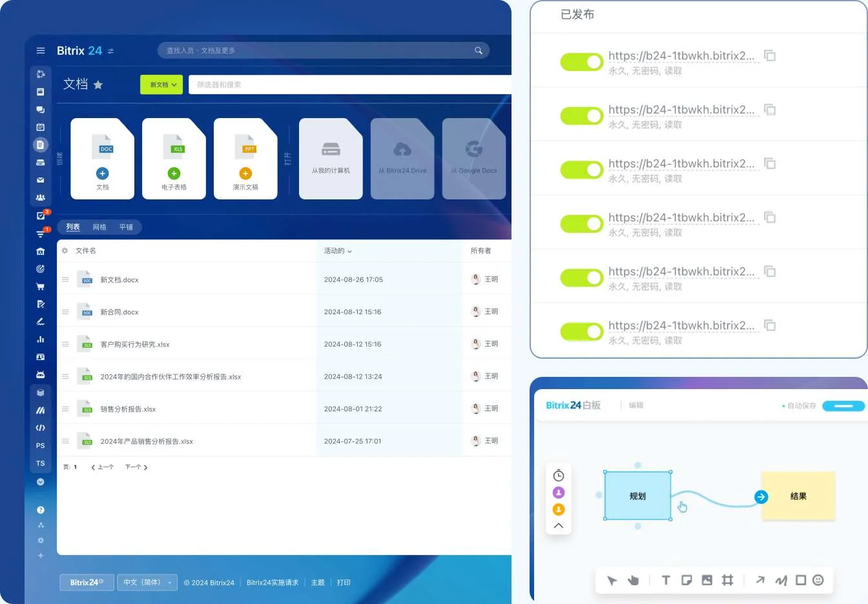The width and height of the screenshot is (868, 604).
Task: Go to the 下一个 page
Action: [x=136, y=467]
